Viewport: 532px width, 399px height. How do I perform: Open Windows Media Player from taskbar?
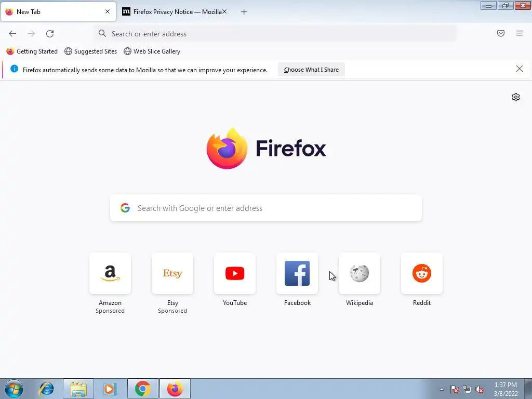click(110, 389)
